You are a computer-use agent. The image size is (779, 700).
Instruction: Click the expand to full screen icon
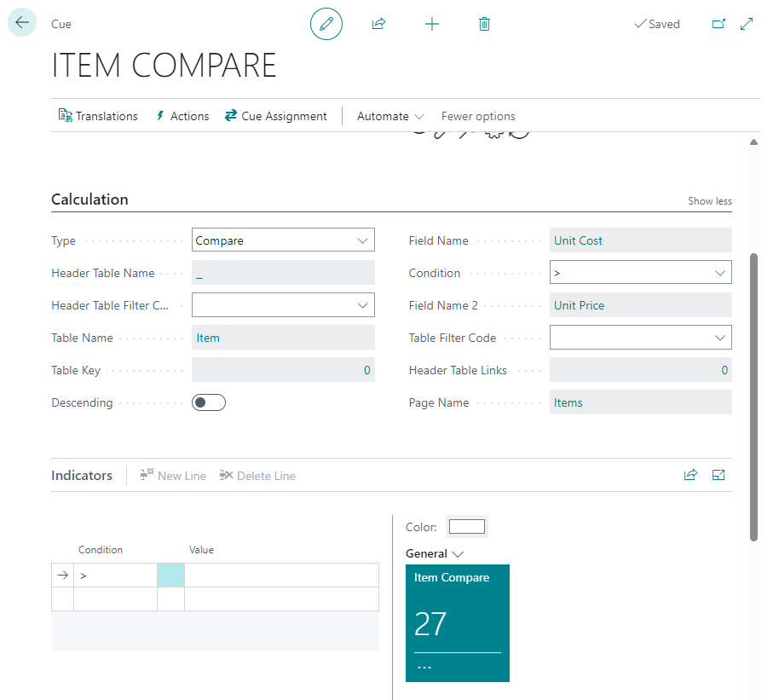point(747,24)
